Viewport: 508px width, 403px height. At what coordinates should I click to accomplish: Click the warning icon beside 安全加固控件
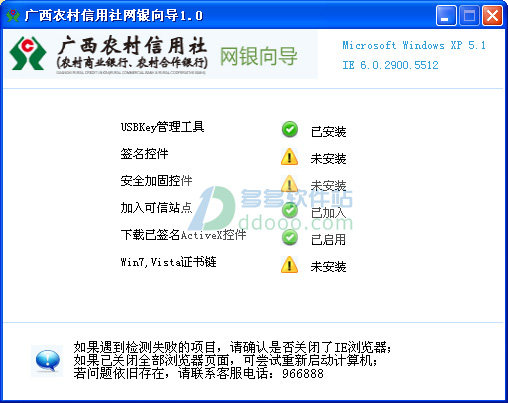tap(289, 184)
